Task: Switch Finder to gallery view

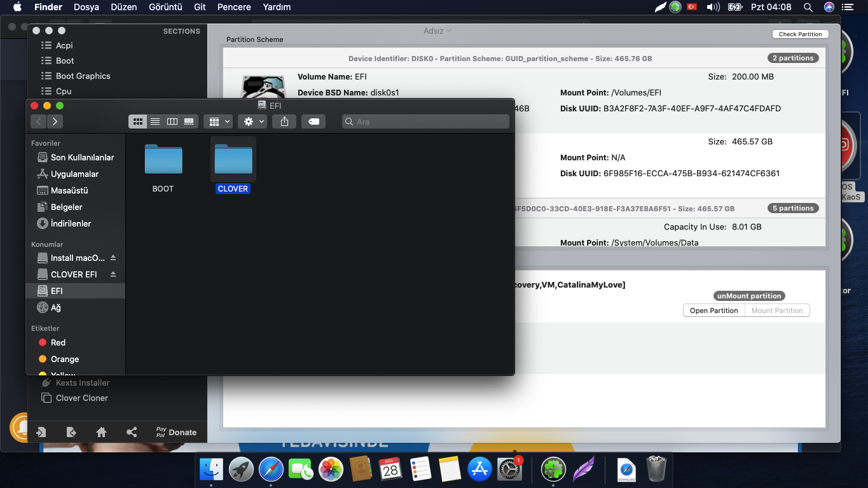Action: [x=189, y=122]
